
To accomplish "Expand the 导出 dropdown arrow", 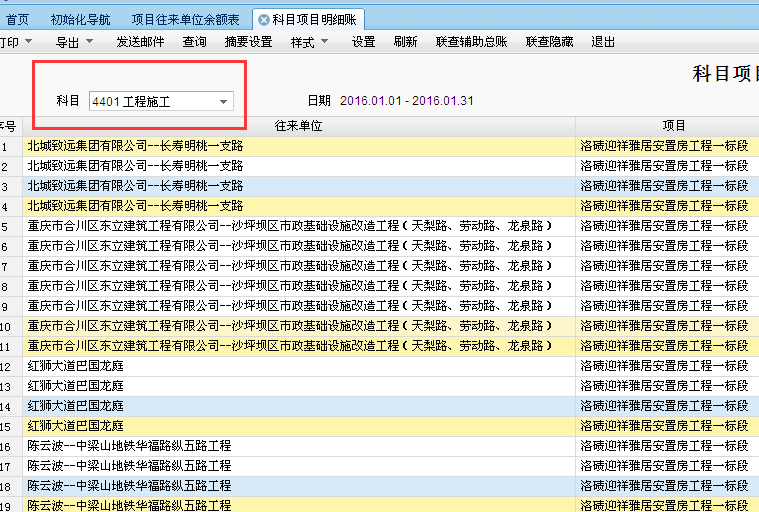I will coord(89,42).
